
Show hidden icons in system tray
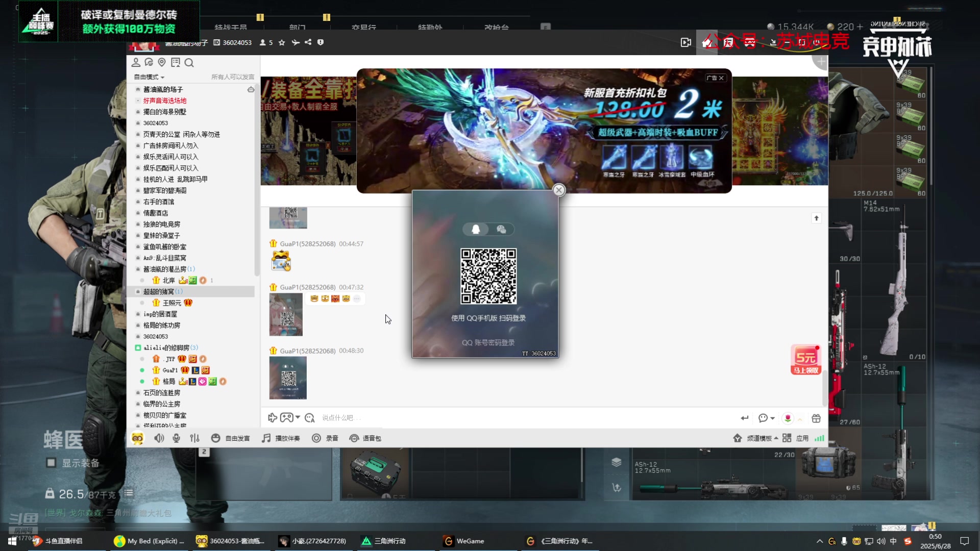820,541
